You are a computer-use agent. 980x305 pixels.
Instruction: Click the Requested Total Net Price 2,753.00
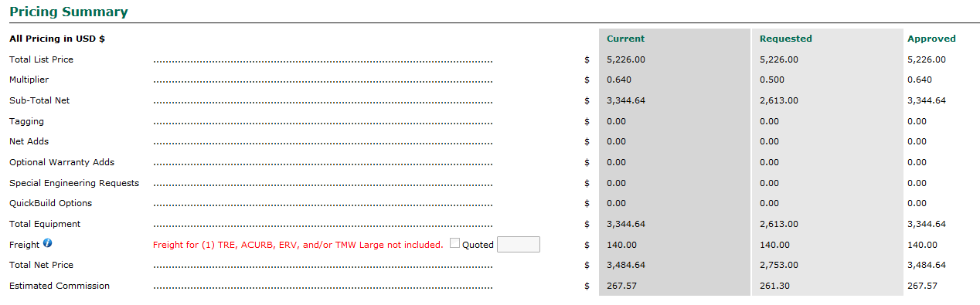pos(779,265)
